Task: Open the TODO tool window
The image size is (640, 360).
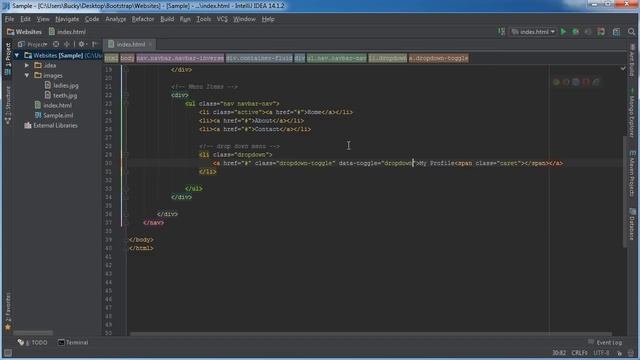Action: pos(32,342)
